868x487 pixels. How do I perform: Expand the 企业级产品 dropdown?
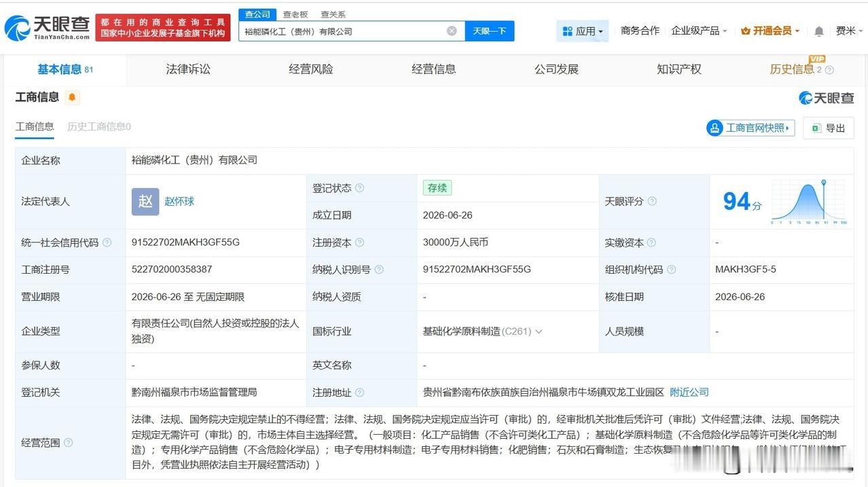point(699,31)
